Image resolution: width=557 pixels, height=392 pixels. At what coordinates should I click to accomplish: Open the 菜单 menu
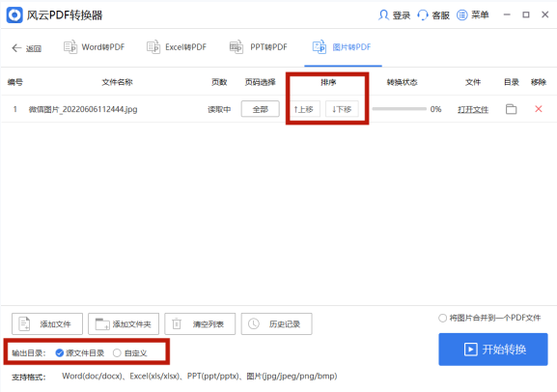click(x=473, y=14)
